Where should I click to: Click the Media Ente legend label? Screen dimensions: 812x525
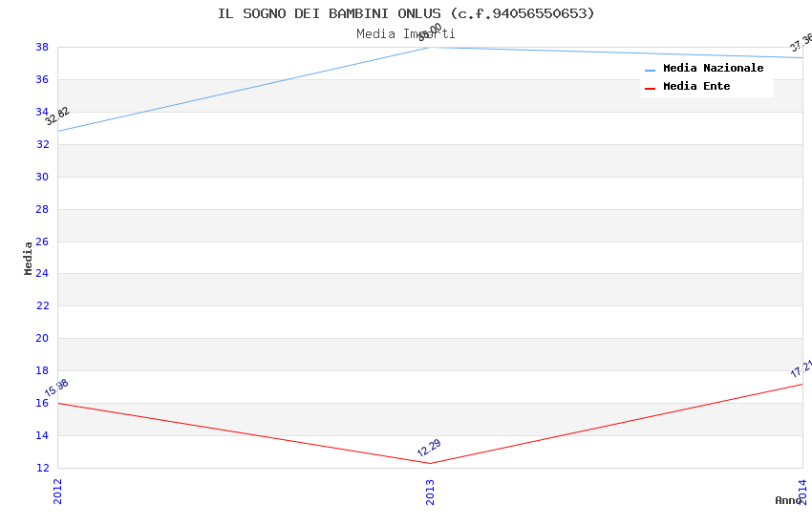pos(696,86)
